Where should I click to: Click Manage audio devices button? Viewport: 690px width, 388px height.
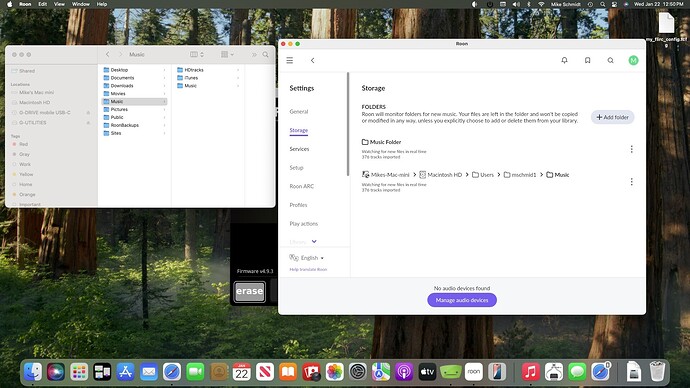(462, 300)
